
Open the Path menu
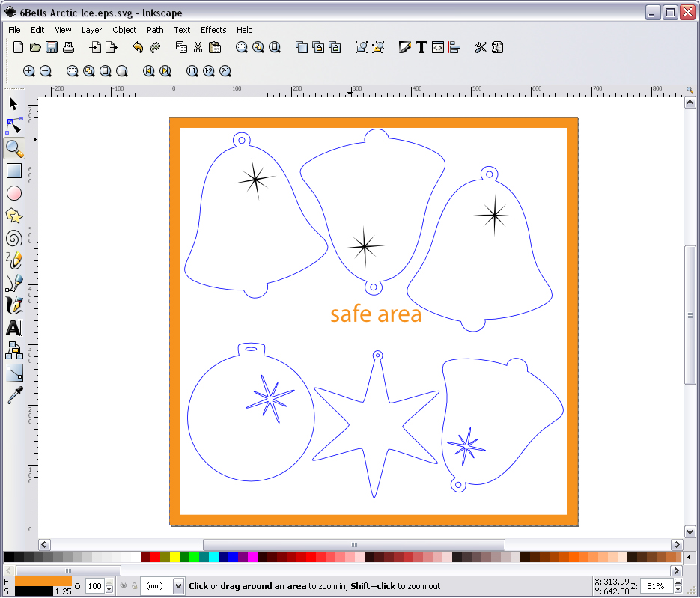(154, 30)
